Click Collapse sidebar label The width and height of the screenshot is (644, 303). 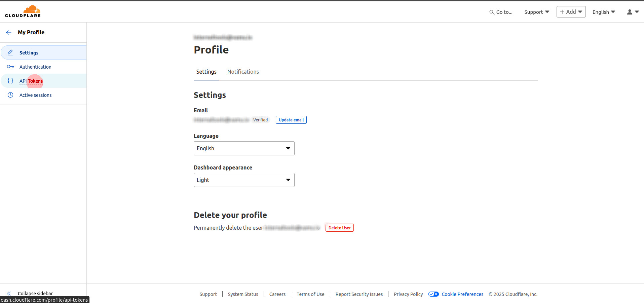click(35, 293)
